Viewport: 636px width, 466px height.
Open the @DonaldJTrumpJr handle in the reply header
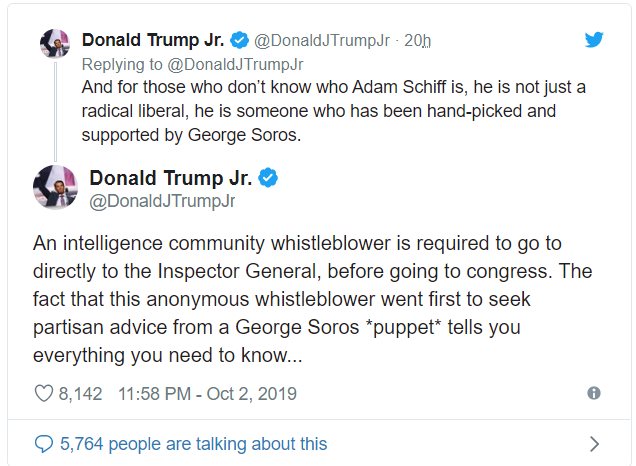point(324,41)
